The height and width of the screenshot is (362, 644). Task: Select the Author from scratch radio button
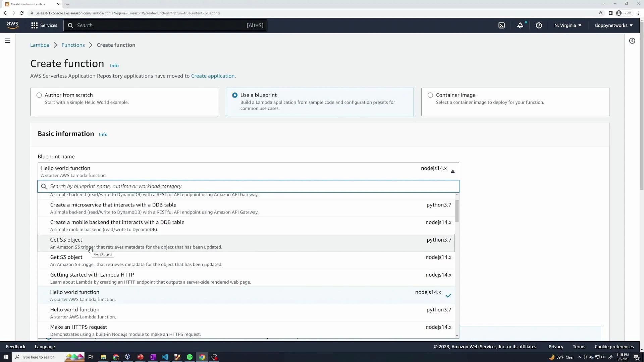(39, 95)
